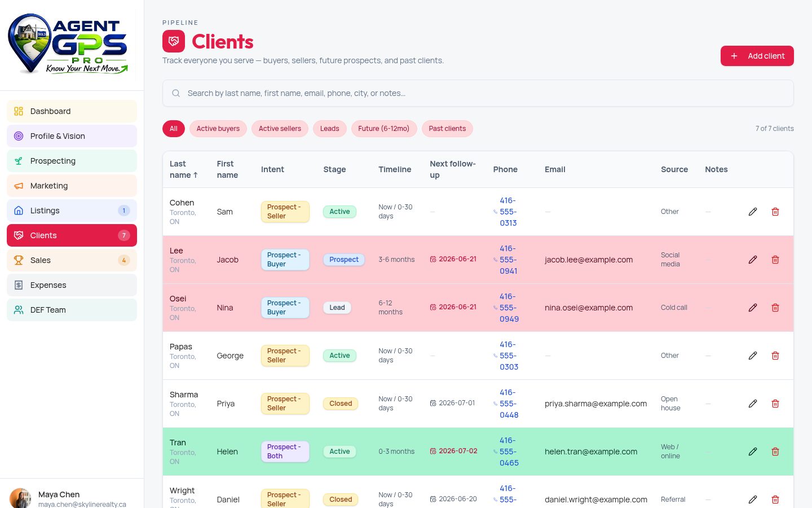Go to Sales in the sidebar
Image resolution: width=812 pixels, height=508 pixels.
pyautogui.click(x=72, y=260)
